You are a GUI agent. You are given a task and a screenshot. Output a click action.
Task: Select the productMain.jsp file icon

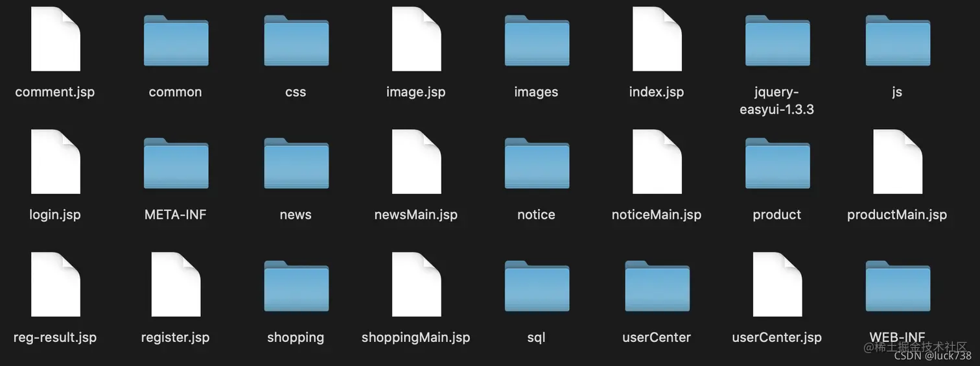[898, 162]
